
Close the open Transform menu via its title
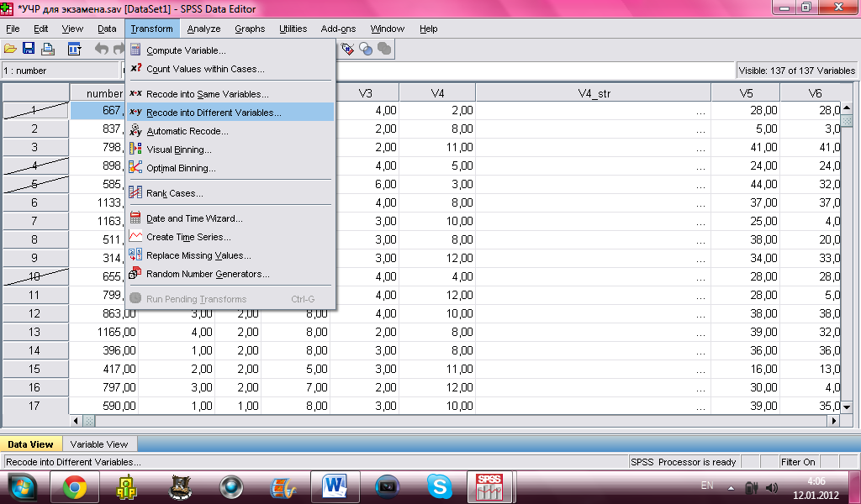pos(151,29)
